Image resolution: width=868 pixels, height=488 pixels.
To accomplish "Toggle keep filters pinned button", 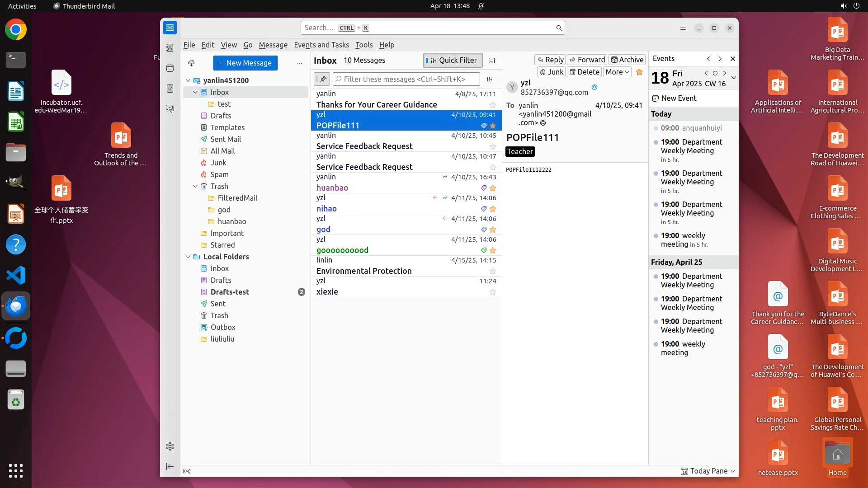I will [x=322, y=79].
